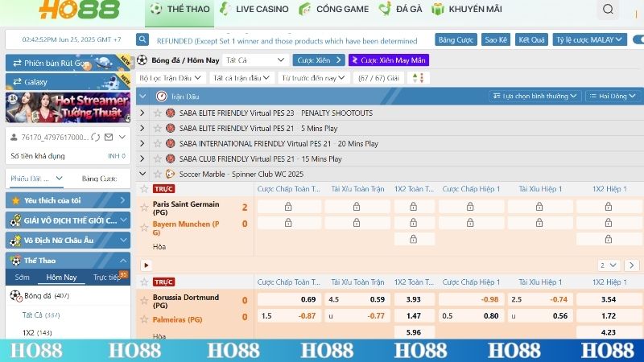The image size is (644, 362).
Task: Click the (67 / 67) Giải league filter
Action: click(378, 78)
